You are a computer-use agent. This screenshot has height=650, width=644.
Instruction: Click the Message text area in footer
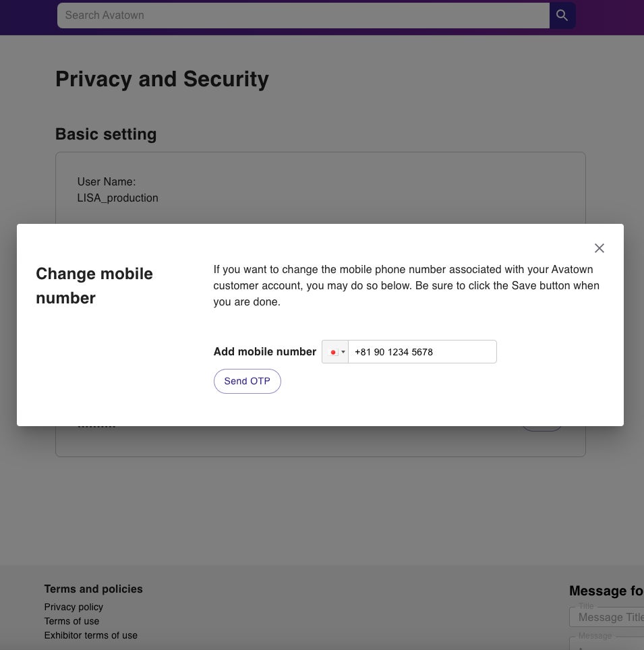pos(609,644)
